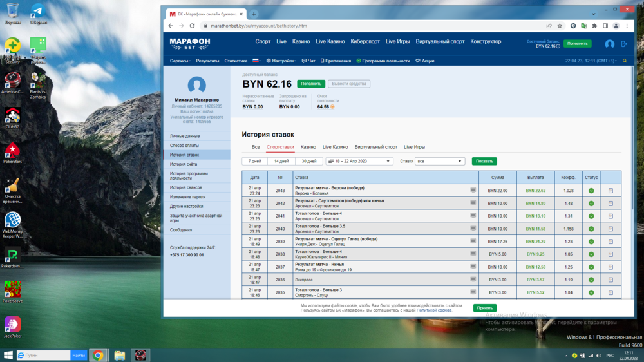644x362 pixels.
Task: Click the green status checkmark for bet 2039
Action: (591, 242)
